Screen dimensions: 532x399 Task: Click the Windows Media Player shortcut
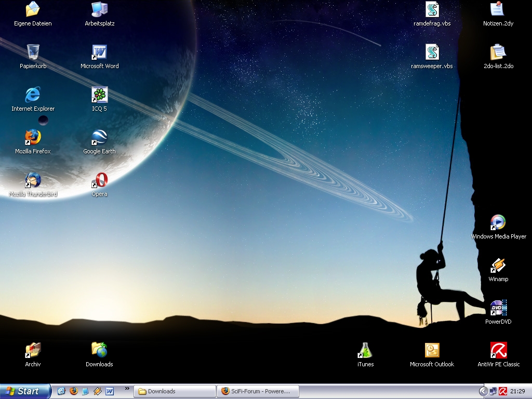498,223
